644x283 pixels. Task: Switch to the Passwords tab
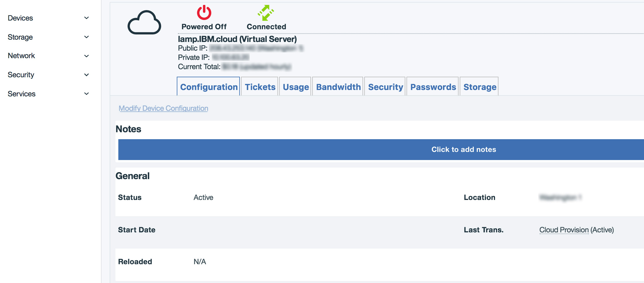pos(433,87)
